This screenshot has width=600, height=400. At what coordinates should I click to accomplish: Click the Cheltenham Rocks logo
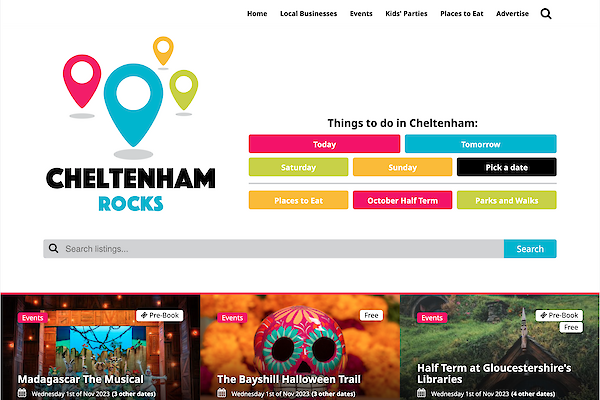[x=130, y=124]
